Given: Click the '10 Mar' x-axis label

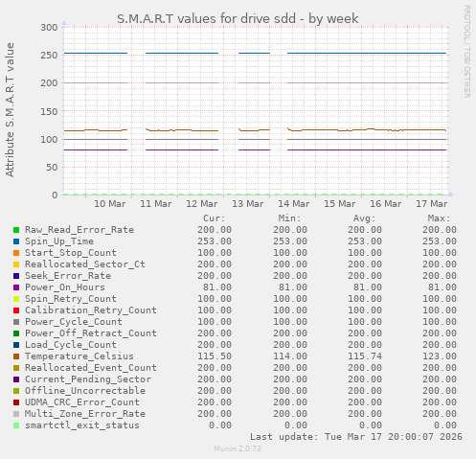Looking at the screenshot, I should [x=110, y=204].
